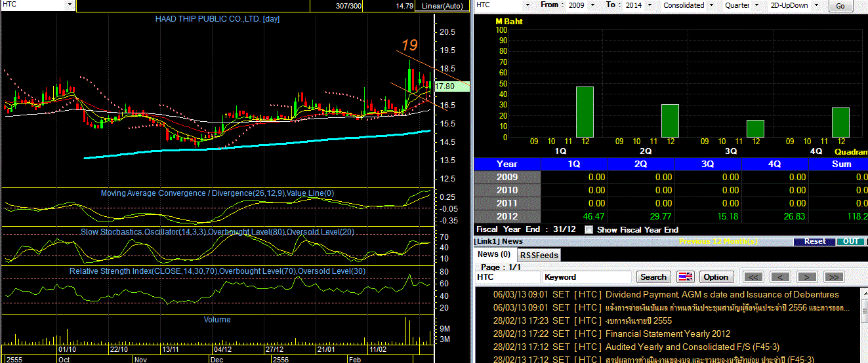868x363 pixels.
Task: Tick the Show Fiscal Year End checkbox
Action: (589, 230)
